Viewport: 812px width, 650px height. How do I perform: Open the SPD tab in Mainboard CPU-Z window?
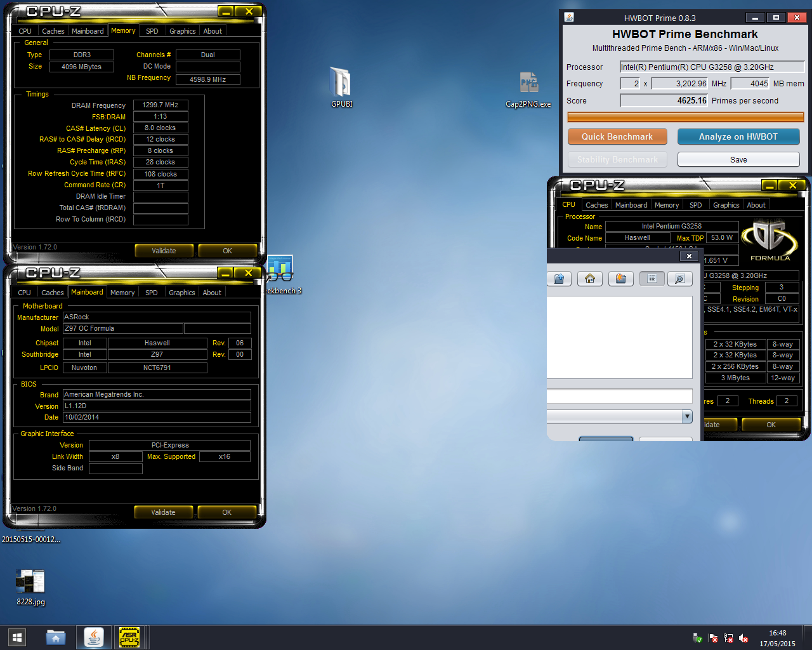(152, 293)
